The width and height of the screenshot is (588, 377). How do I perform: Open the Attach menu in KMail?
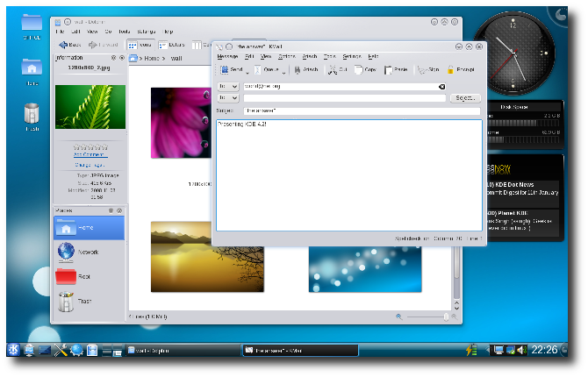pos(310,56)
